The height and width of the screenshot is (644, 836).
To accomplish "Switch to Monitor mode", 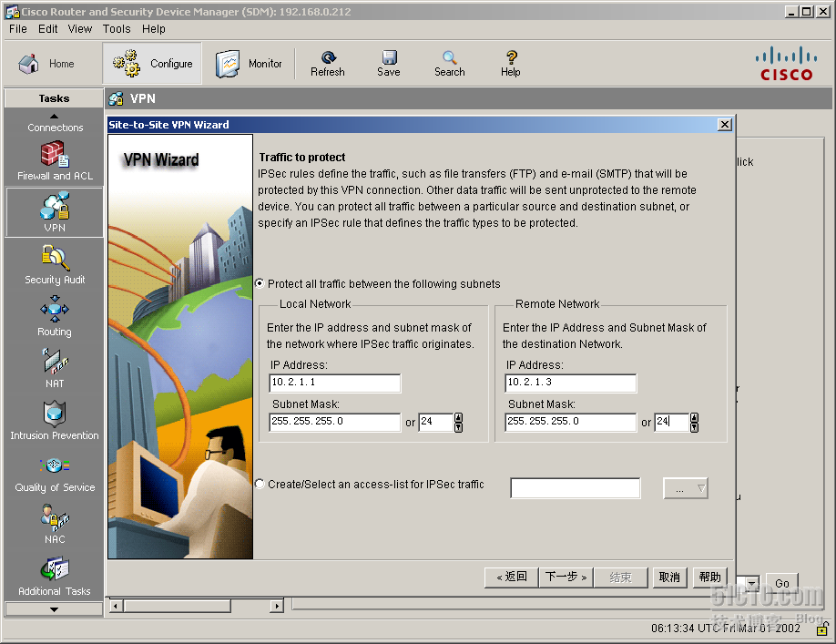I will point(249,64).
